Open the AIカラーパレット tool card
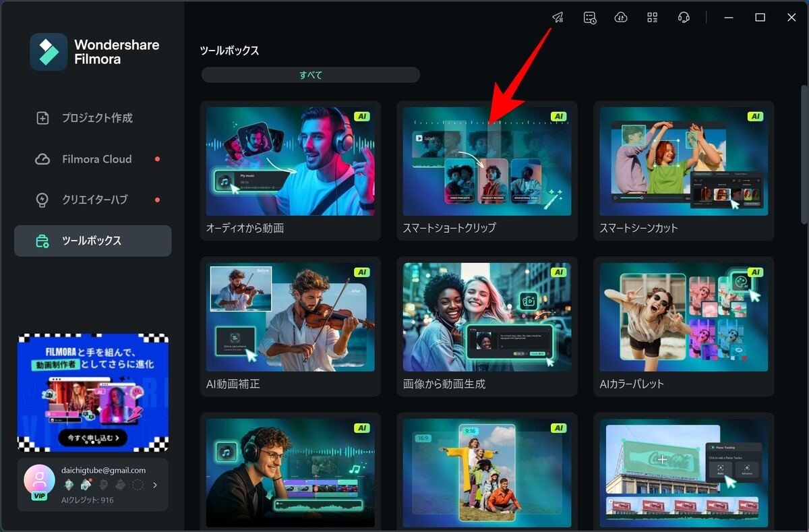The height and width of the screenshot is (532, 809). tap(684, 326)
